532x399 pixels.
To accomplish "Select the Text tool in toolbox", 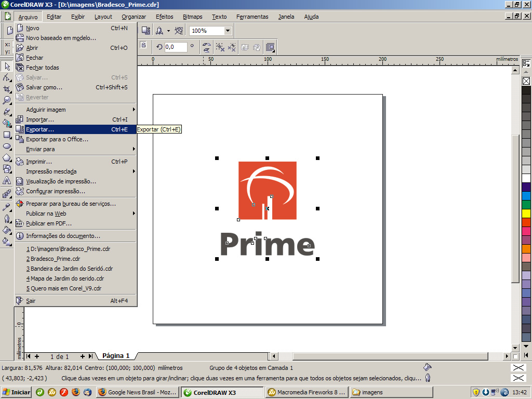I will click(7, 180).
